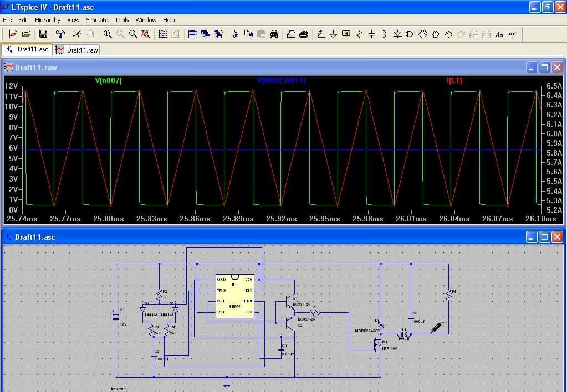
Task: Tile the windows from toolbar
Action: pyautogui.click(x=193, y=34)
